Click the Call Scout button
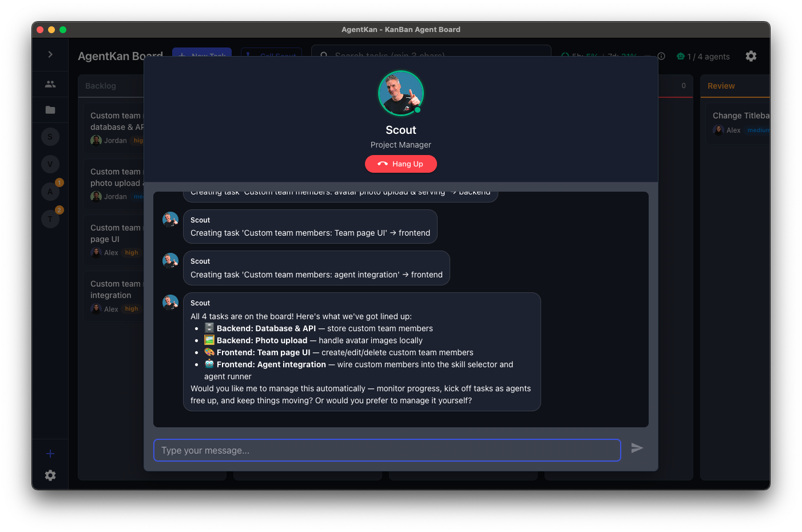802x532 pixels. pos(271,55)
